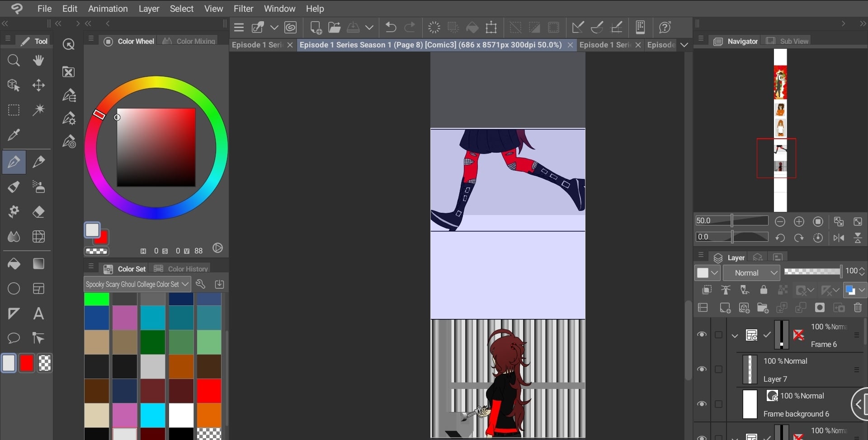Toggle visibility of Frame 6 folder

click(702, 335)
